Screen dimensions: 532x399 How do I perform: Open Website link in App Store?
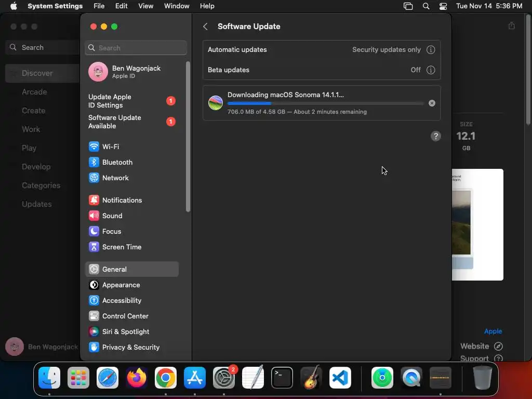(x=481, y=346)
